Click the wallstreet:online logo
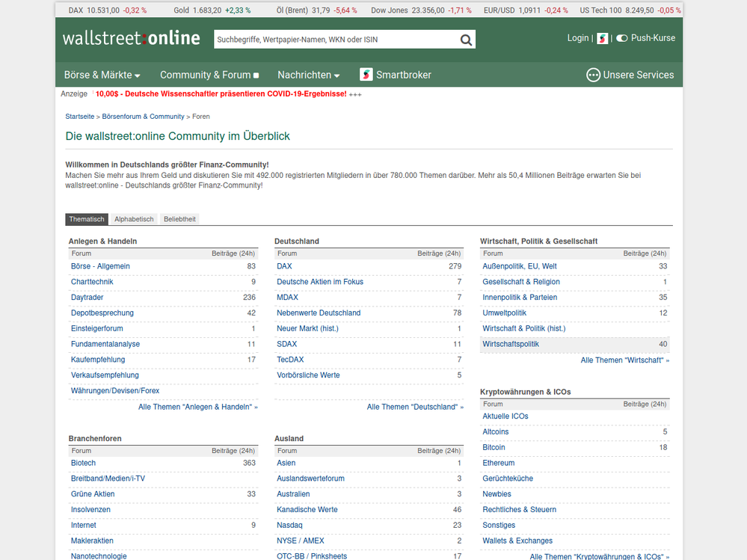 [x=132, y=38]
